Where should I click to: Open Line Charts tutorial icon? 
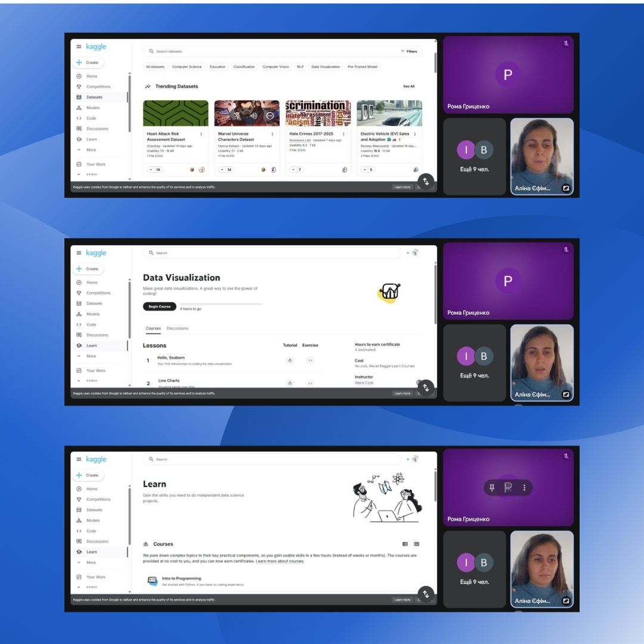[x=290, y=383]
